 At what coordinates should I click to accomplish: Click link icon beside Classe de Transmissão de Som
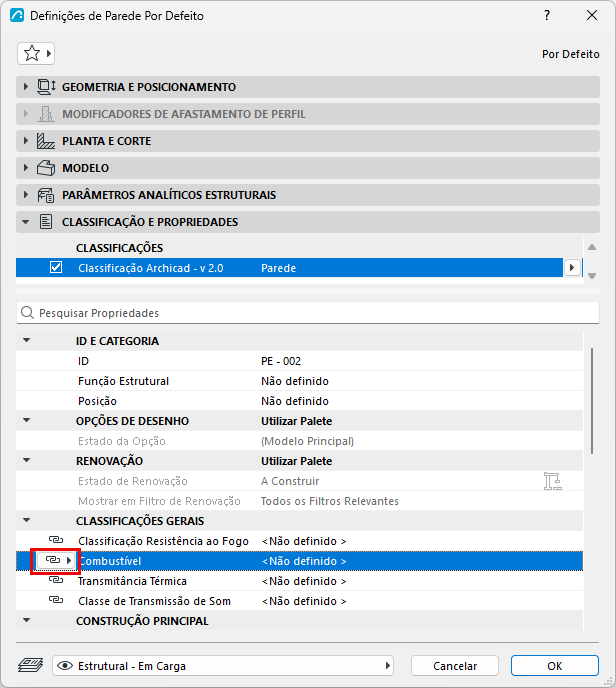click(56, 600)
